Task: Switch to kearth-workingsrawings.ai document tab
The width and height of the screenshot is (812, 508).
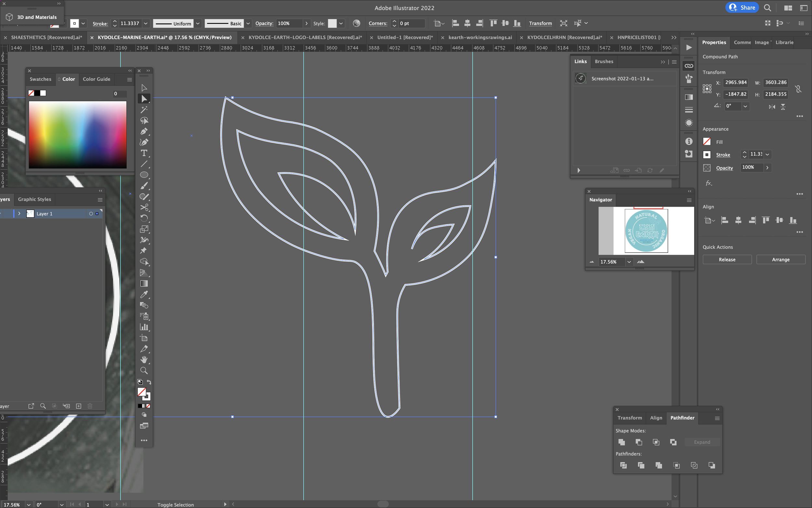Action: point(480,37)
